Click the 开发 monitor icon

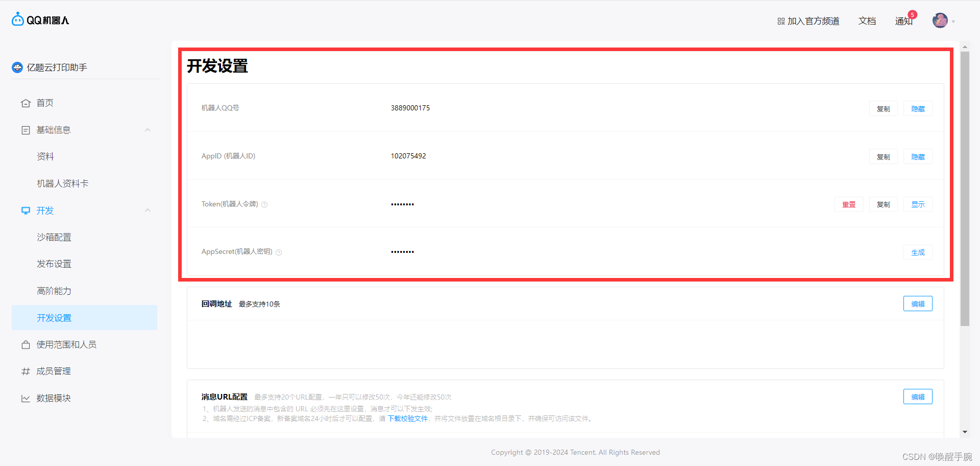click(26, 211)
